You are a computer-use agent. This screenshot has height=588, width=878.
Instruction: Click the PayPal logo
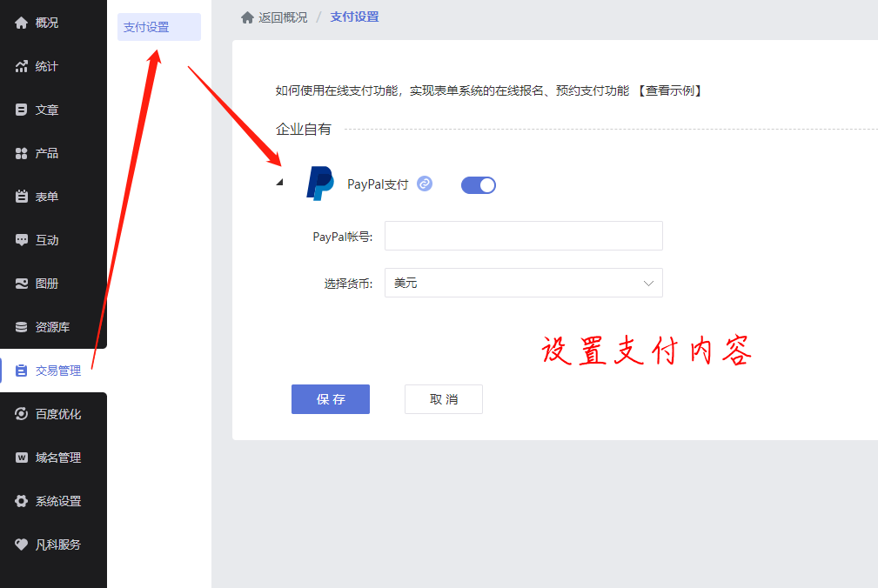[x=320, y=184]
